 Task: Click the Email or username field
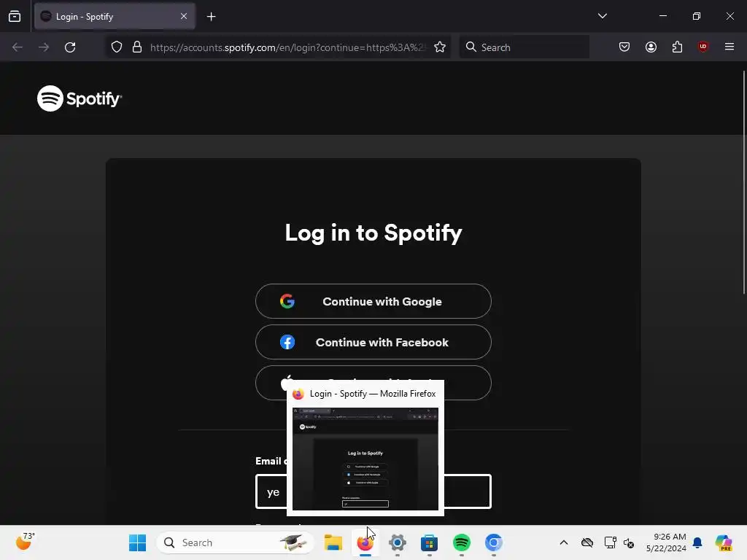(x=373, y=491)
